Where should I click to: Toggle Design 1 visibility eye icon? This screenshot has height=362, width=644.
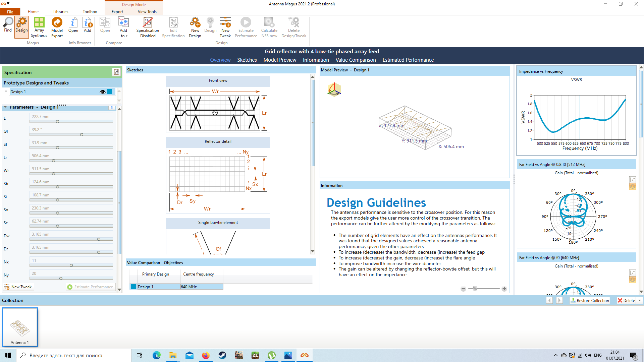[x=103, y=92]
